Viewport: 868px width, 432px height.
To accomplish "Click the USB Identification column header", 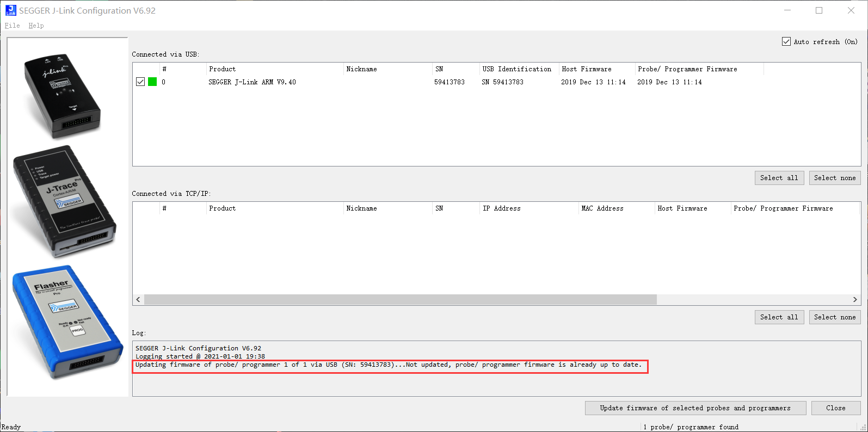I will tap(520, 69).
